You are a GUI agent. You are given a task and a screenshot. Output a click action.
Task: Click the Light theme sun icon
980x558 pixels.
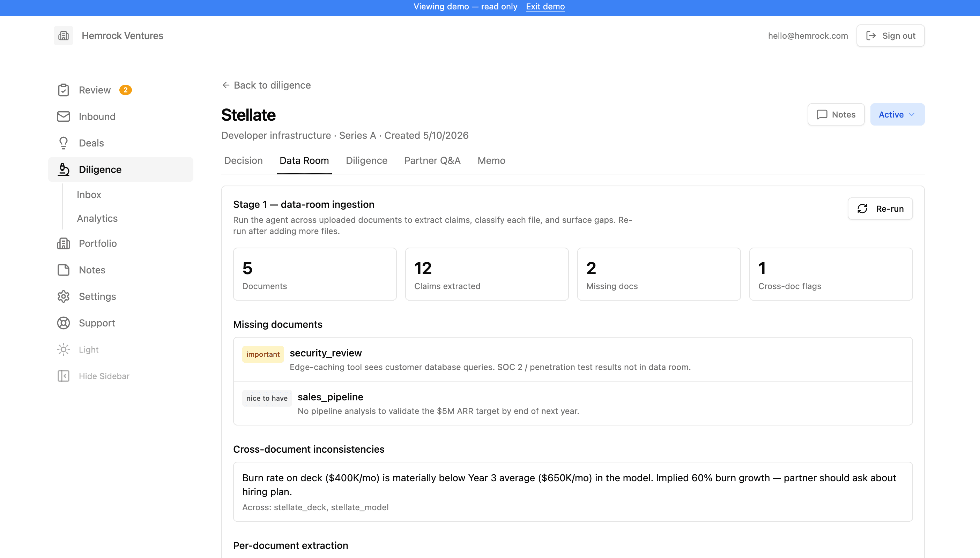pos(63,349)
